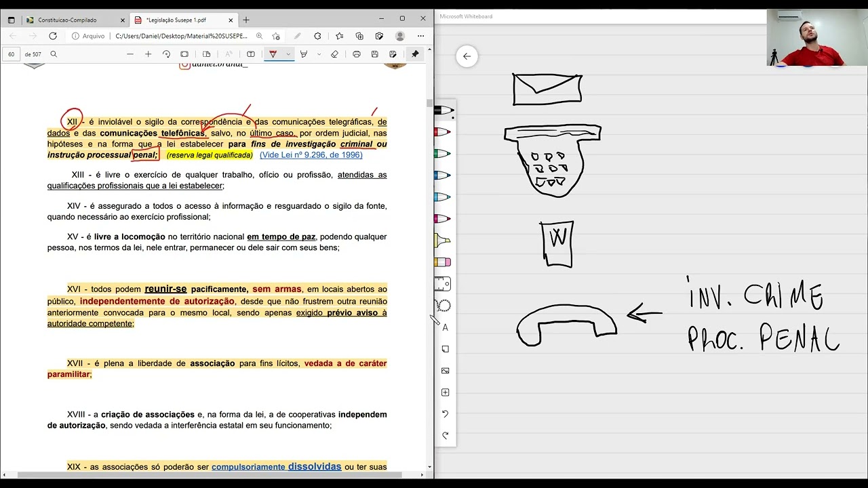868x488 pixels.
Task: Select the light blue pen in Whiteboard
Action: click(443, 197)
